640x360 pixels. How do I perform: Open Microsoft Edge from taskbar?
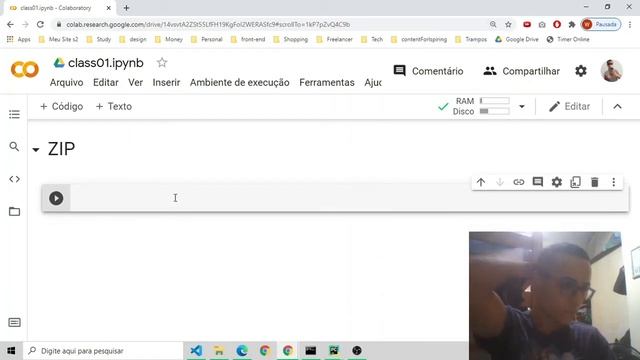click(x=242, y=351)
